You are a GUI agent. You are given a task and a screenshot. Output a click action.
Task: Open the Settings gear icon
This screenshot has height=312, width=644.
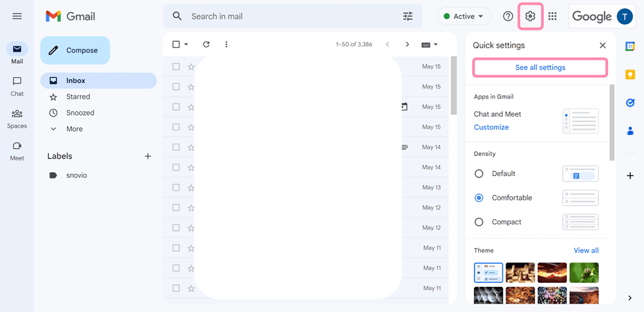[x=530, y=16]
